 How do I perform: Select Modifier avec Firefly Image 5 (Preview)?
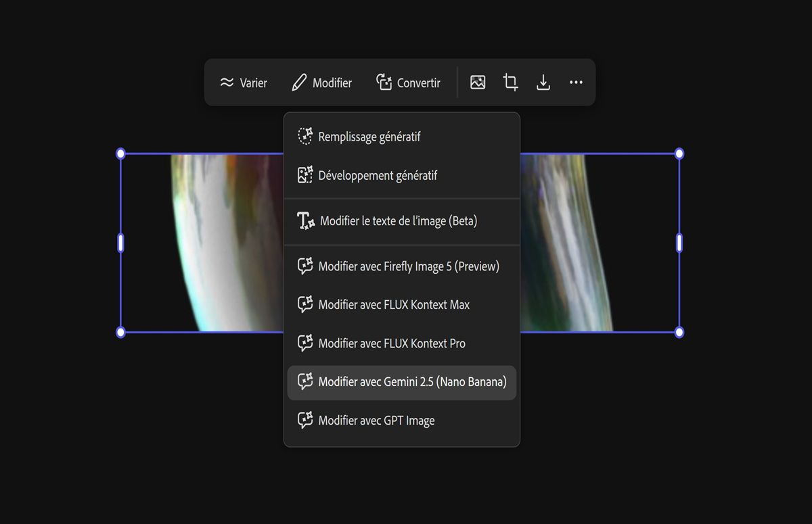pos(402,266)
